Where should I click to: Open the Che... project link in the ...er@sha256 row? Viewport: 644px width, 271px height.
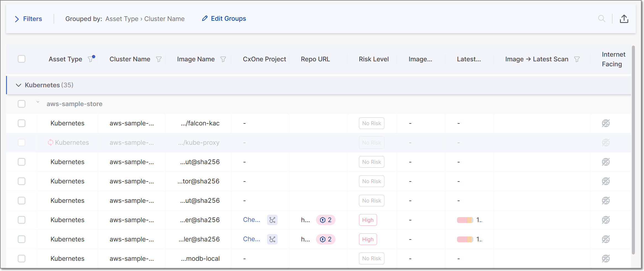click(251, 220)
